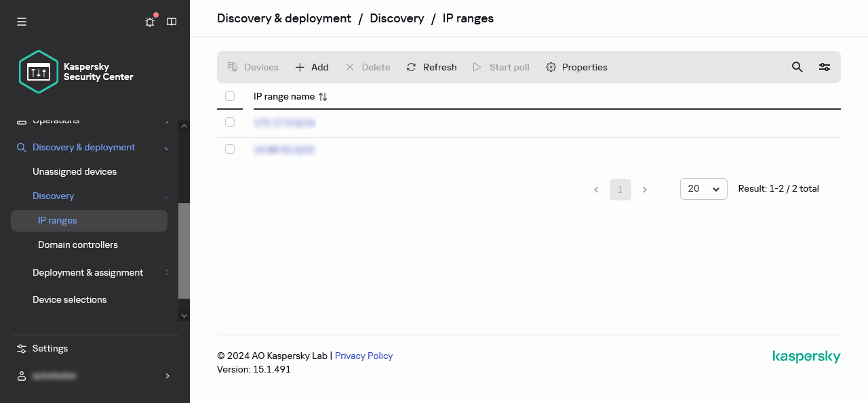Screen dimensions: 868x403
Task: Click the search magnifier icon in toolbar
Action: (797, 67)
